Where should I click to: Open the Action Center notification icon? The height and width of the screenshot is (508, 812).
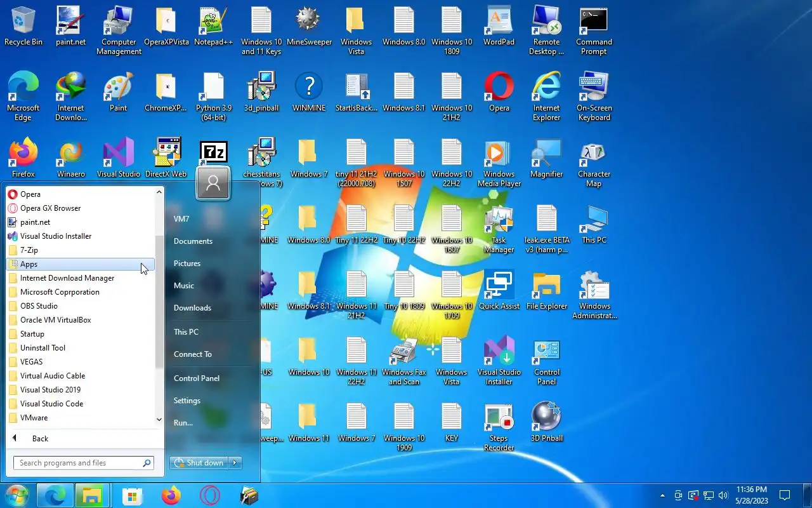point(785,495)
